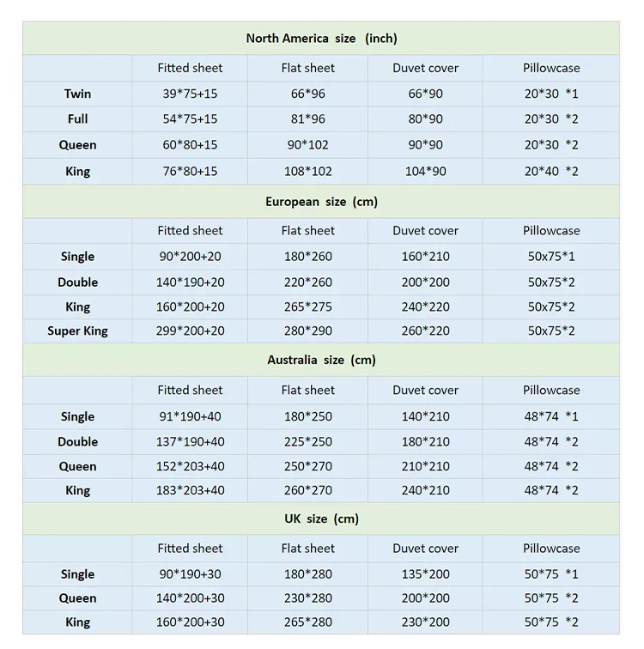Click the Twin row label
The width and height of the screenshot is (644, 649).
coord(77,94)
